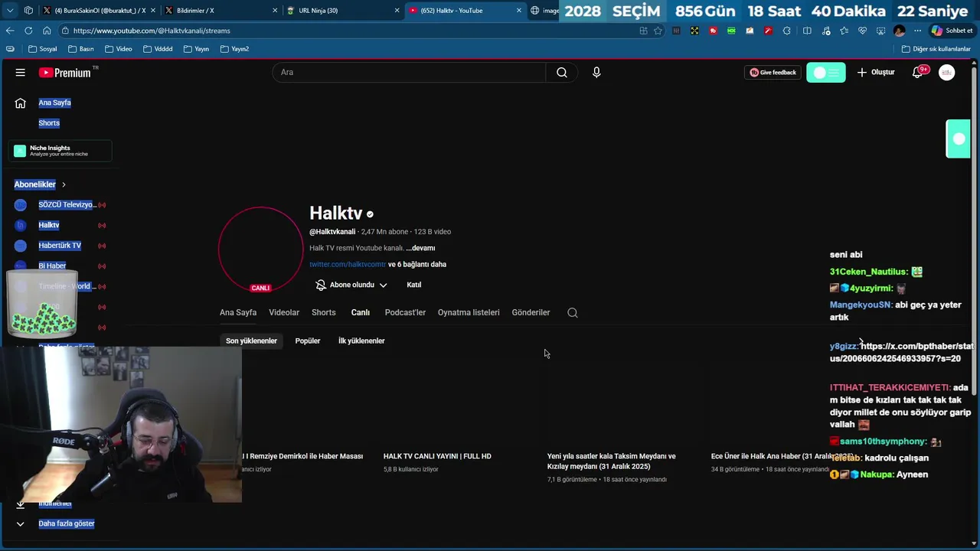Toggle split screen icon in toolbar

[807, 31]
